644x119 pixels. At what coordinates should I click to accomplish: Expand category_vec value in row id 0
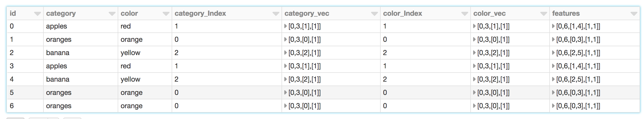click(285, 26)
